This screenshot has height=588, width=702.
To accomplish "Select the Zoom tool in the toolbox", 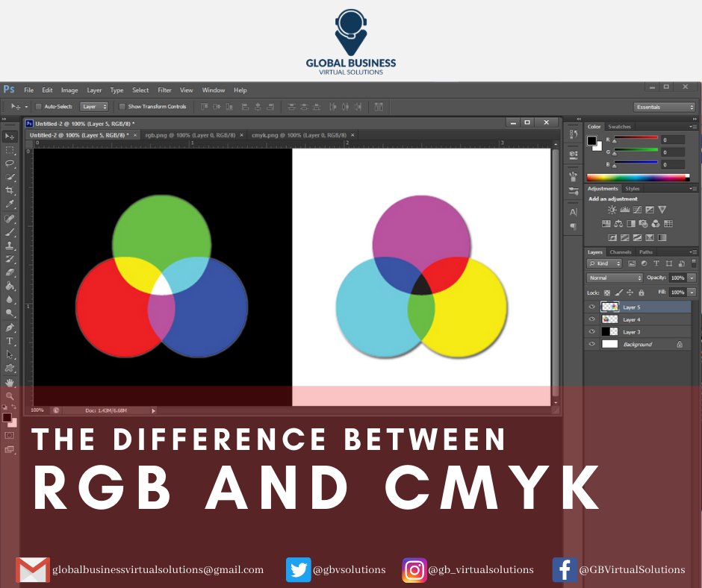I will [10, 396].
